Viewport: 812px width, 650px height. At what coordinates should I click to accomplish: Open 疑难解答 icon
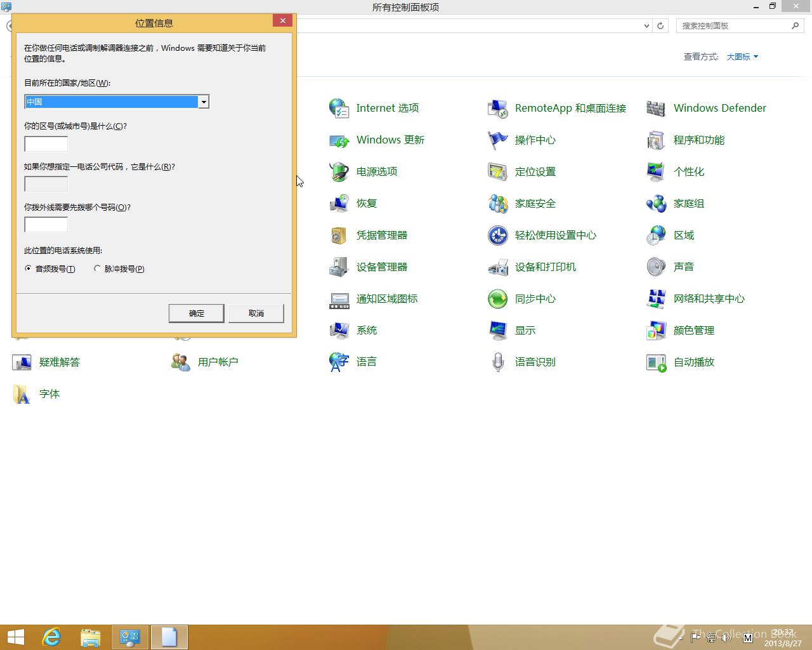22,362
